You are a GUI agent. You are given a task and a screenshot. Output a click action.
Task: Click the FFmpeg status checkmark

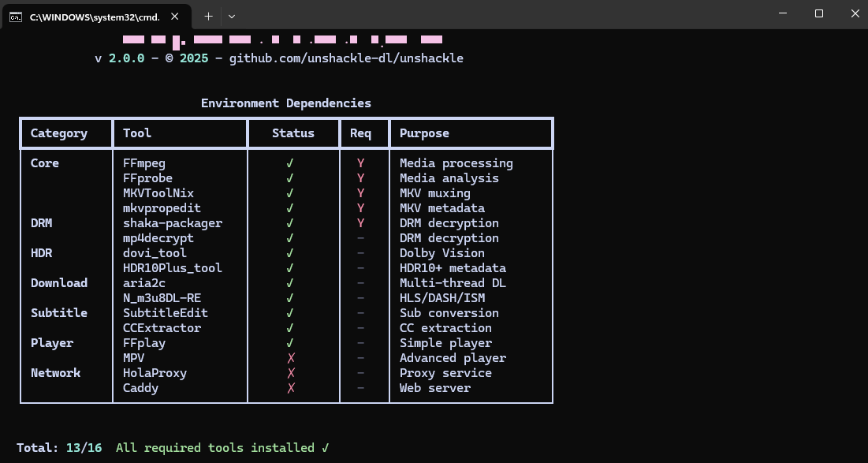click(290, 163)
